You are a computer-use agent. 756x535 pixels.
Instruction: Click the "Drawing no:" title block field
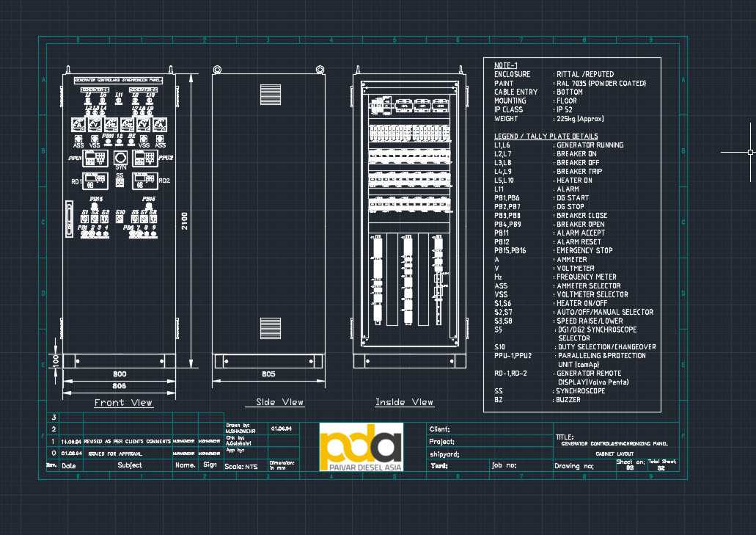coord(573,466)
